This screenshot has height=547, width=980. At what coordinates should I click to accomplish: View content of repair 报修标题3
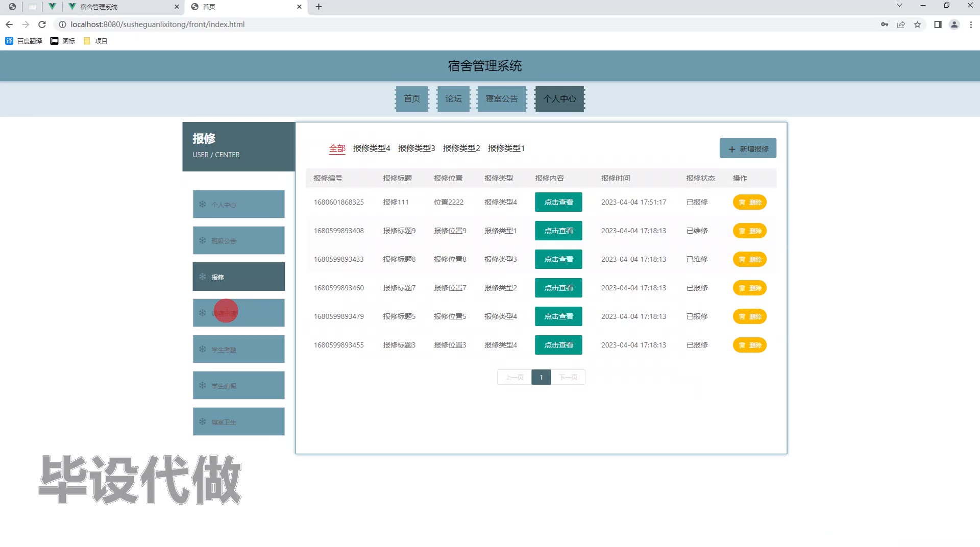[x=558, y=345]
